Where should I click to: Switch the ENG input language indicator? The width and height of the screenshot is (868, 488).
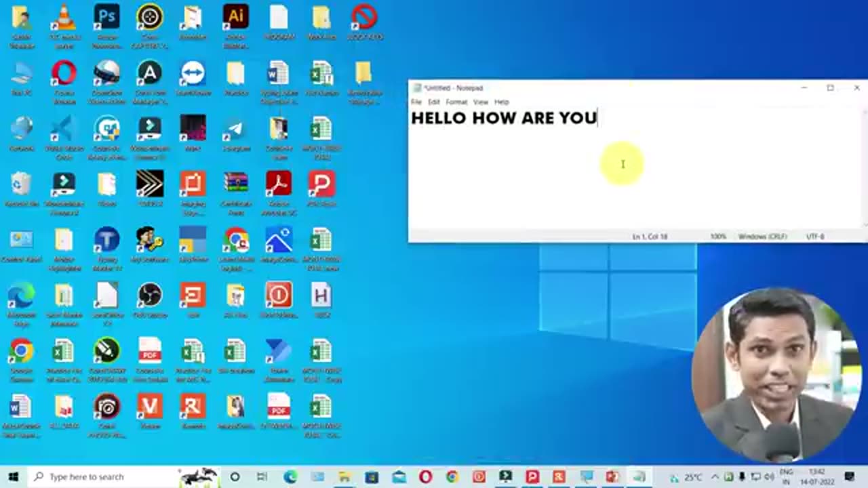787,476
